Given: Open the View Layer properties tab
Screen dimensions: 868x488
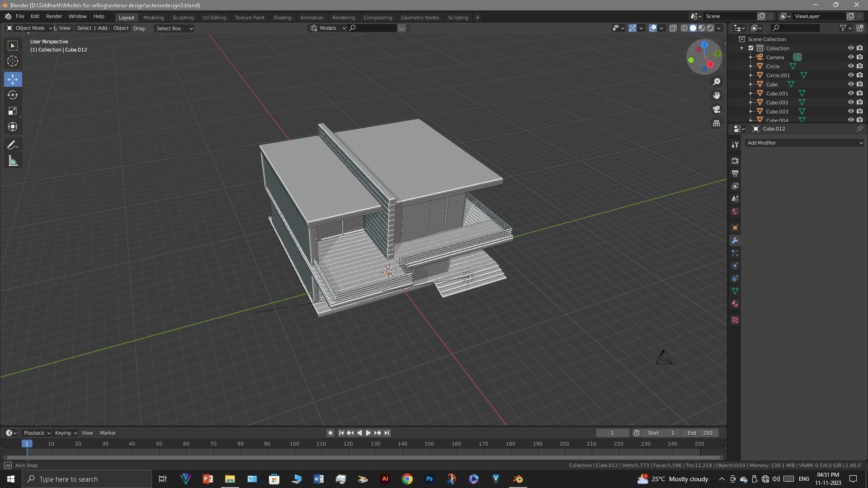Looking at the screenshot, I should point(735,186).
